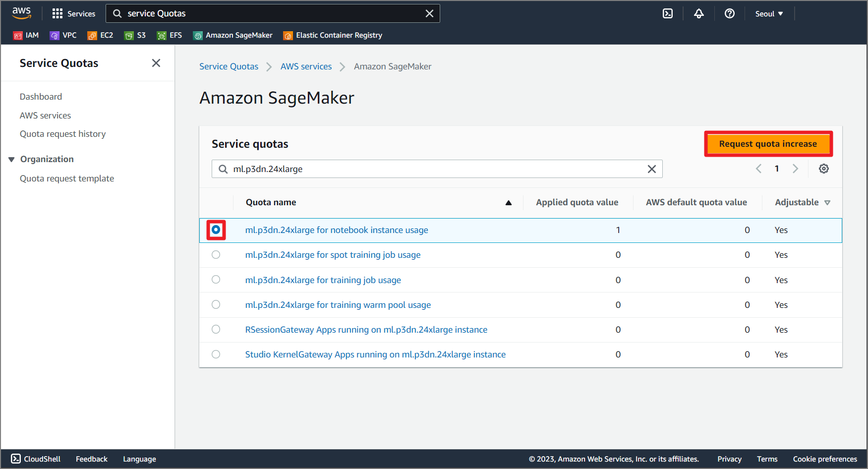The width and height of the screenshot is (868, 469).
Task: Click Feedback in the footer
Action: point(92,459)
